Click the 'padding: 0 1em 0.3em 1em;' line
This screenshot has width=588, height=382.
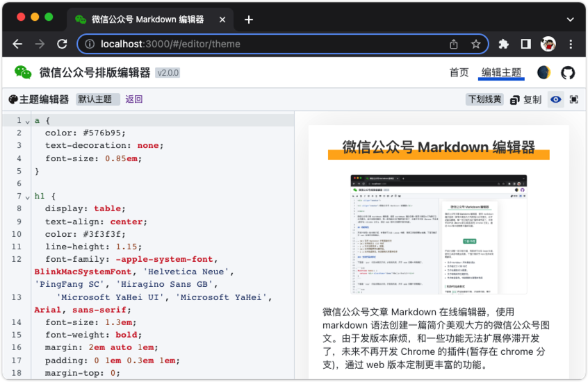tap(113, 360)
